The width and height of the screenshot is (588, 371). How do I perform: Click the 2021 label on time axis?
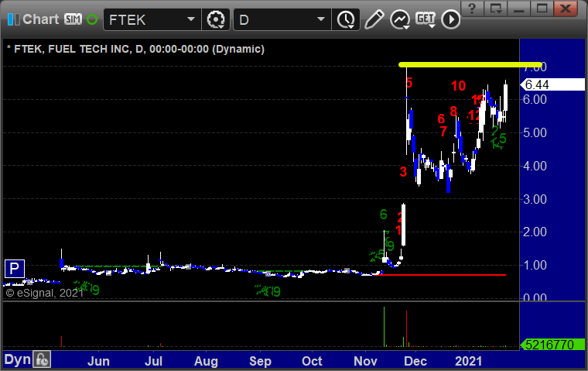click(x=468, y=361)
